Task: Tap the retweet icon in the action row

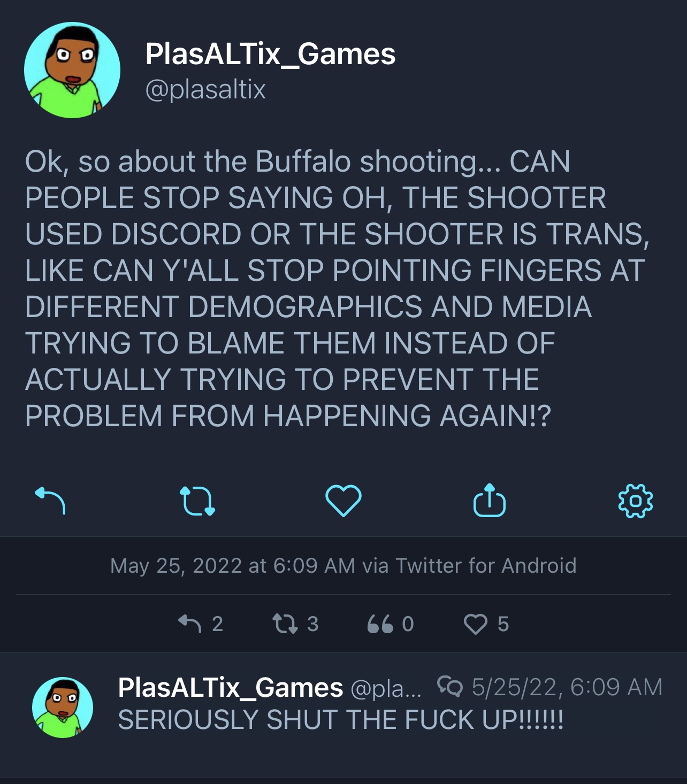Action: pos(197,501)
